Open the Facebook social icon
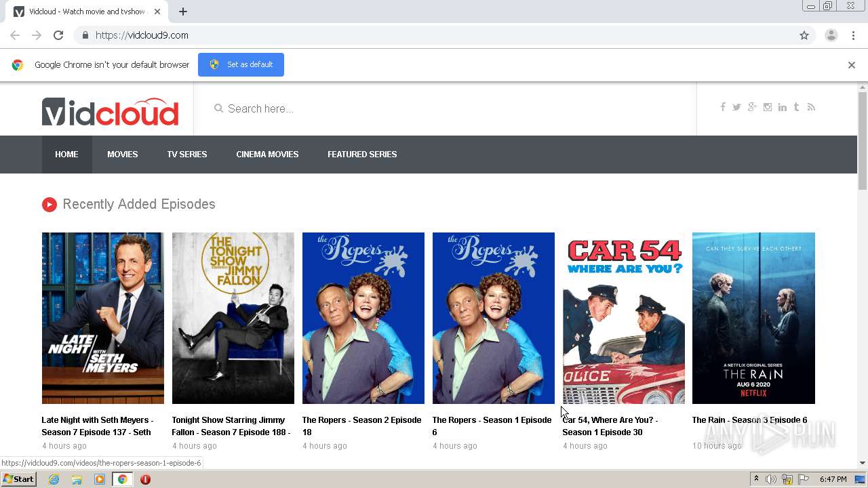Viewport: 868px width, 488px height. click(723, 107)
